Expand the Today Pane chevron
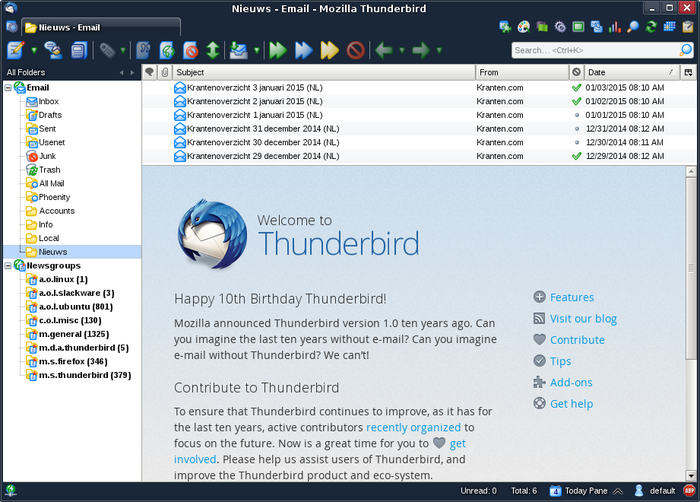The height and width of the screenshot is (502, 700). point(618,491)
